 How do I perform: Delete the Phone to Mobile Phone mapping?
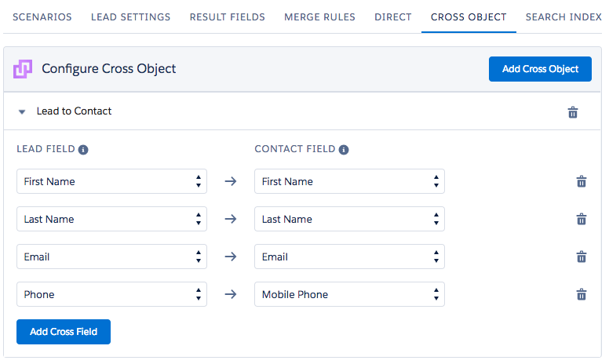581,294
